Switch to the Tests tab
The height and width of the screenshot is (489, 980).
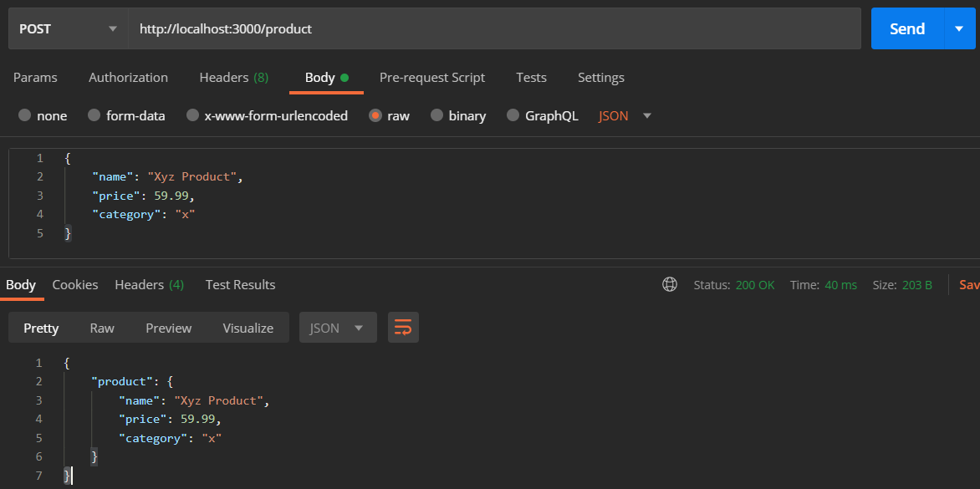[531, 77]
